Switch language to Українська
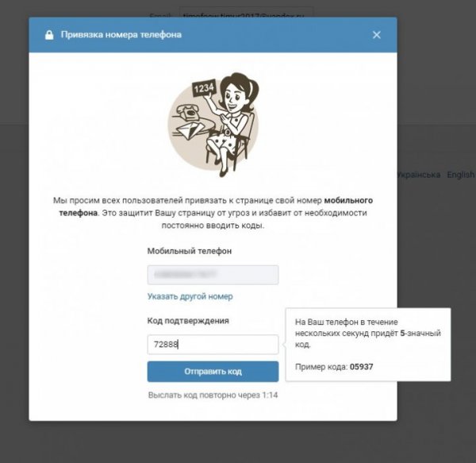 (x=419, y=175)
